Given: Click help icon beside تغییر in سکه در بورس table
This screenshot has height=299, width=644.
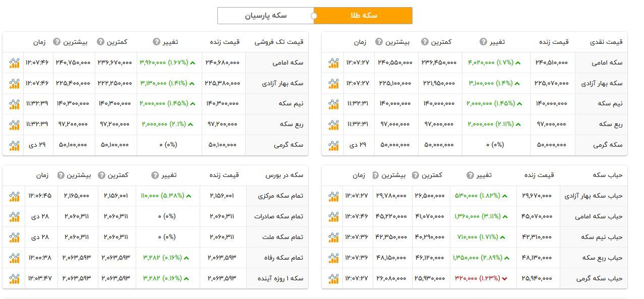Looking at the screenshot, I should (155, 175).
